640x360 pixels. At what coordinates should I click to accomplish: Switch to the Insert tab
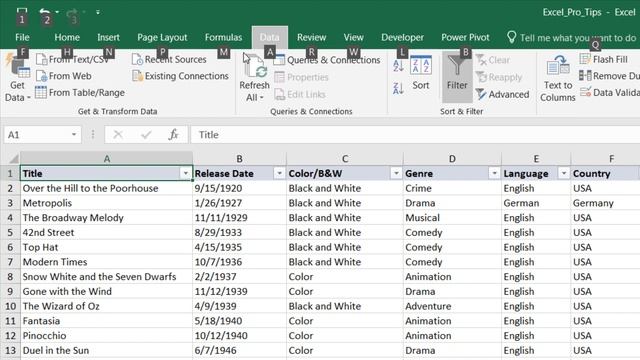[x=108, y=38]
